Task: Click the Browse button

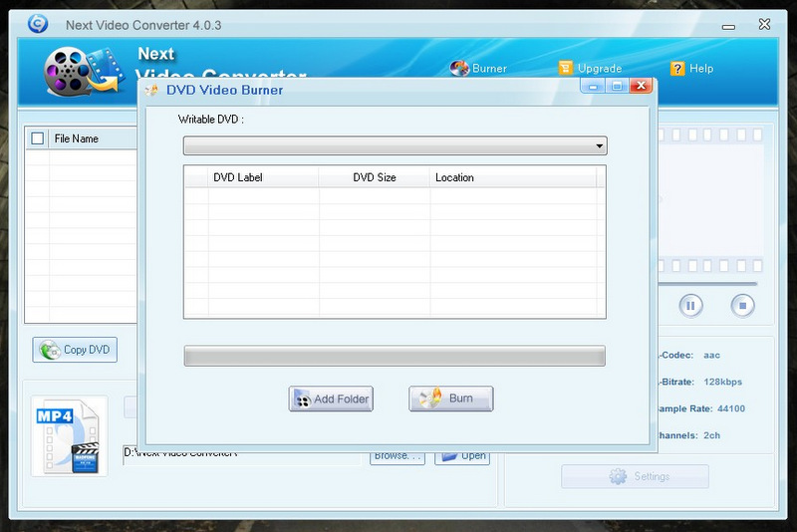Action: pos(398,455)
